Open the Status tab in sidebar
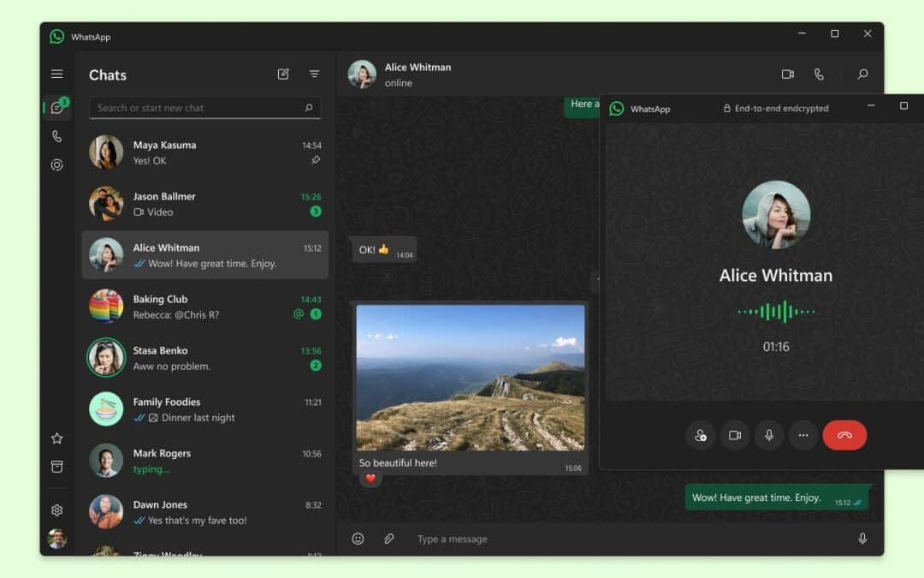This screenshot has width=924, height=578. 56,164
